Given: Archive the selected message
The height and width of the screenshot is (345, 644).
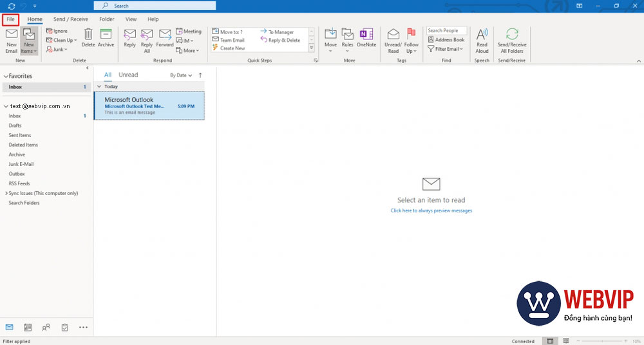Looking at the screenshot, I should (106, 38).
